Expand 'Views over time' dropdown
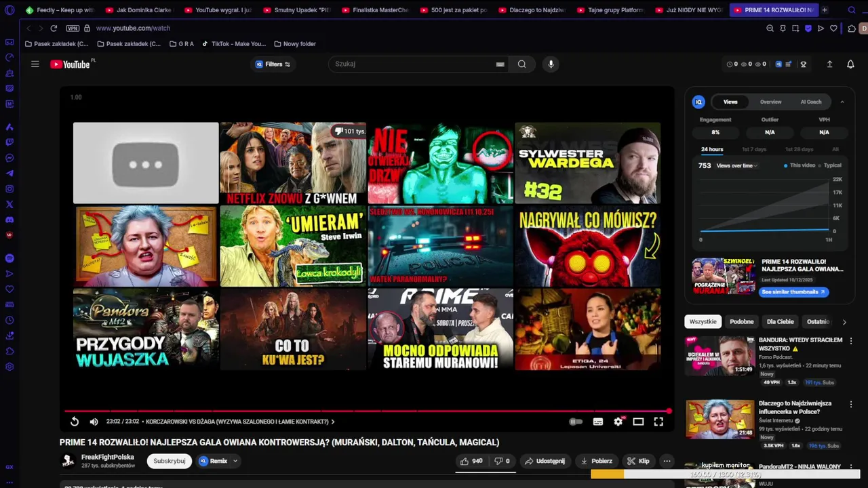The image size is (868, 488). point(738,165)
